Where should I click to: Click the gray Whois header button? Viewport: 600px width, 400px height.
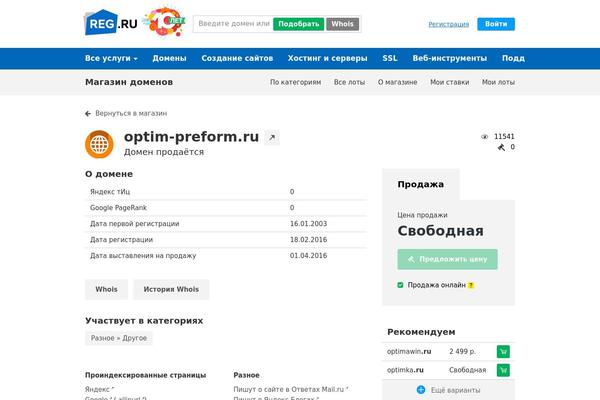(x=342, y=24)
